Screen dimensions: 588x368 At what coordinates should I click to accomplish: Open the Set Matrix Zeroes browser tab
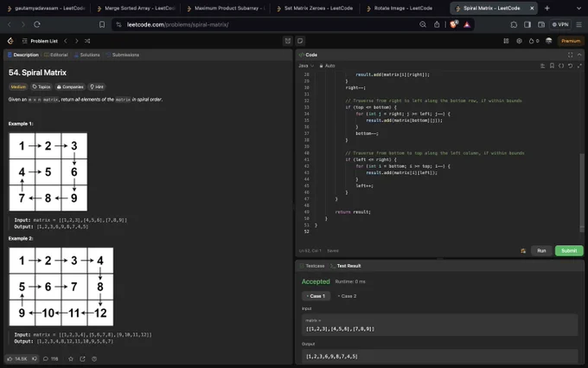tap(315, 8)
